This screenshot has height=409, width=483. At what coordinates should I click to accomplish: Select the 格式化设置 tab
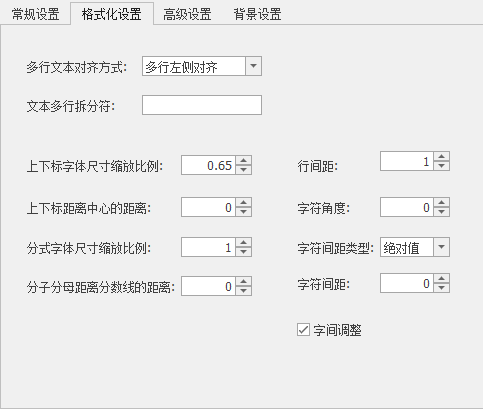[x=112, y=14]
